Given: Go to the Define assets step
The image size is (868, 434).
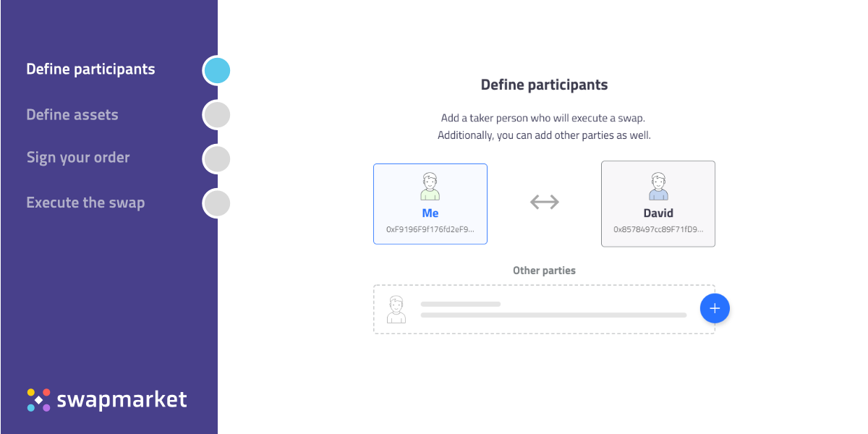Looking at the screenshot, I should [72, 115].
